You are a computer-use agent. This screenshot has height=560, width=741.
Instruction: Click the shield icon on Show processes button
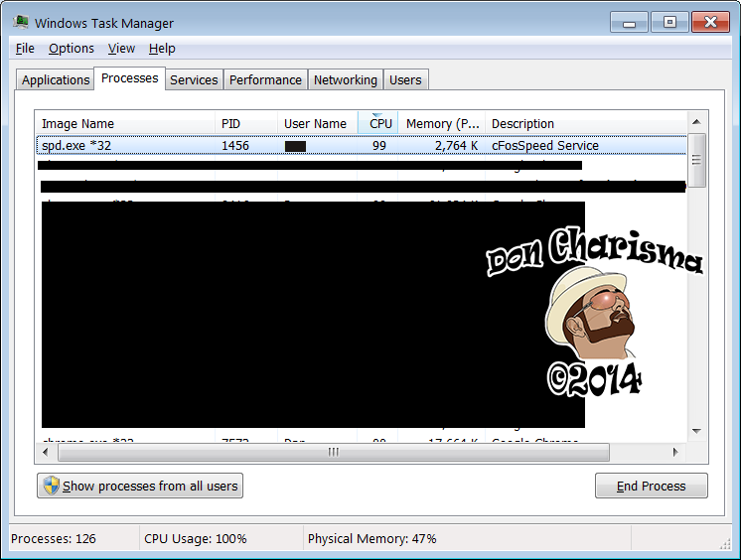click(x=50, y=486)
